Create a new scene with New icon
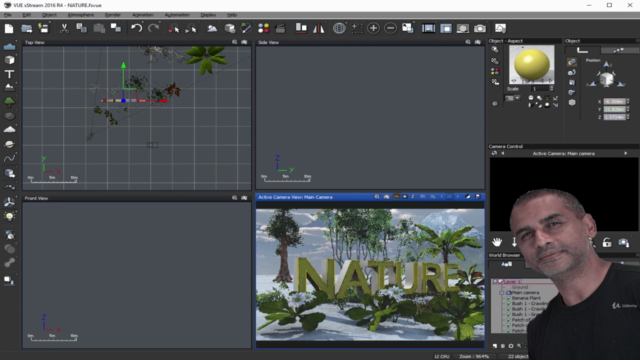This screenshot has height=360, width=640. pyautogui.click(x=9, y=28)
